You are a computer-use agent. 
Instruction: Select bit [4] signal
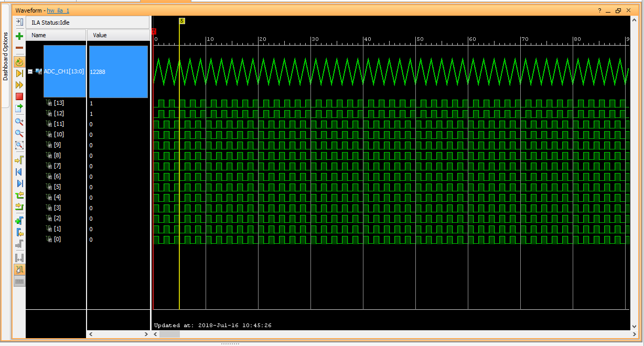click(x=57, y=197)
